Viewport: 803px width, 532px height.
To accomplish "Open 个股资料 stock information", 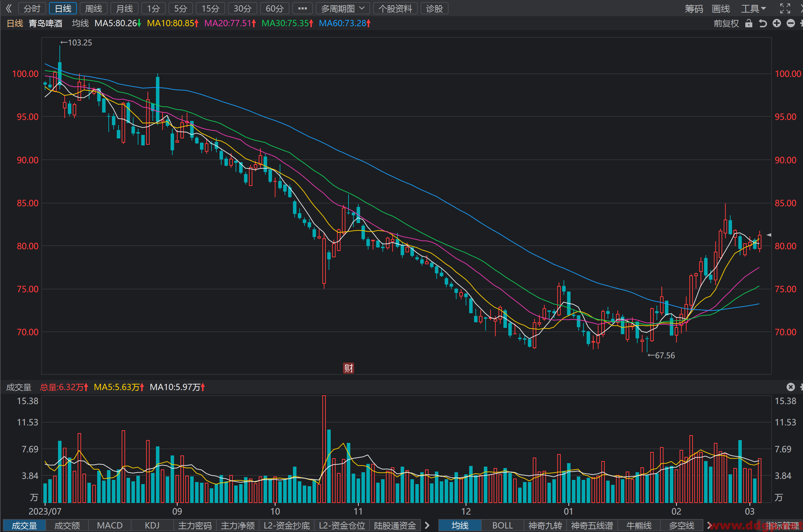I will (x=395, y=8).
